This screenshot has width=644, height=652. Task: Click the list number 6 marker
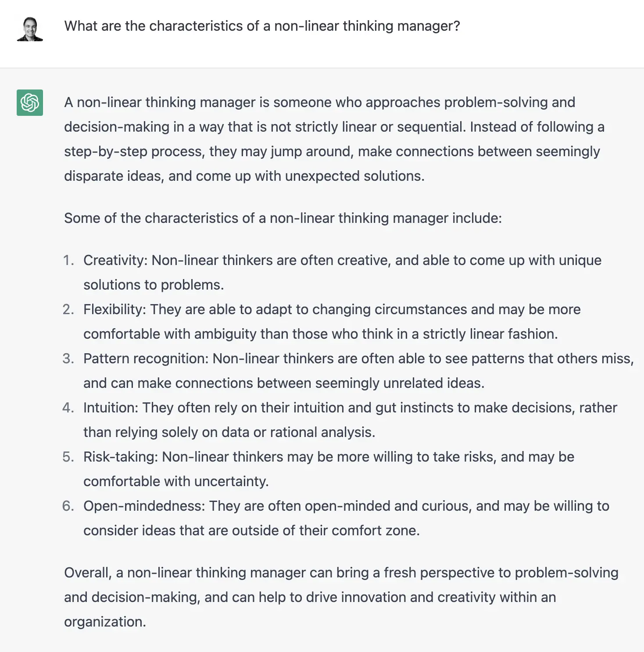point(68,506)
